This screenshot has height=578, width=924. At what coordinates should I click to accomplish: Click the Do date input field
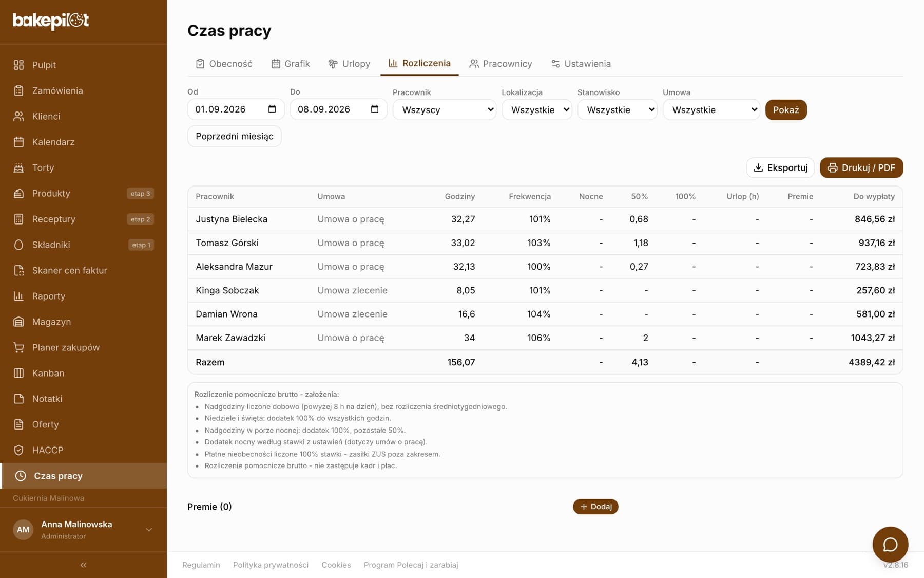tap(339, 109)
